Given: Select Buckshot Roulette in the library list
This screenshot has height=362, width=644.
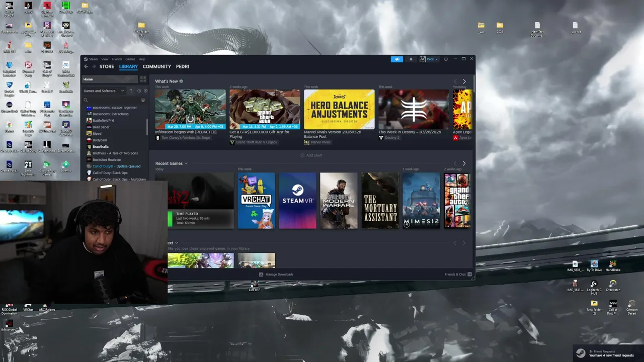Looking at the screenshot, I should tap(107, 159).
